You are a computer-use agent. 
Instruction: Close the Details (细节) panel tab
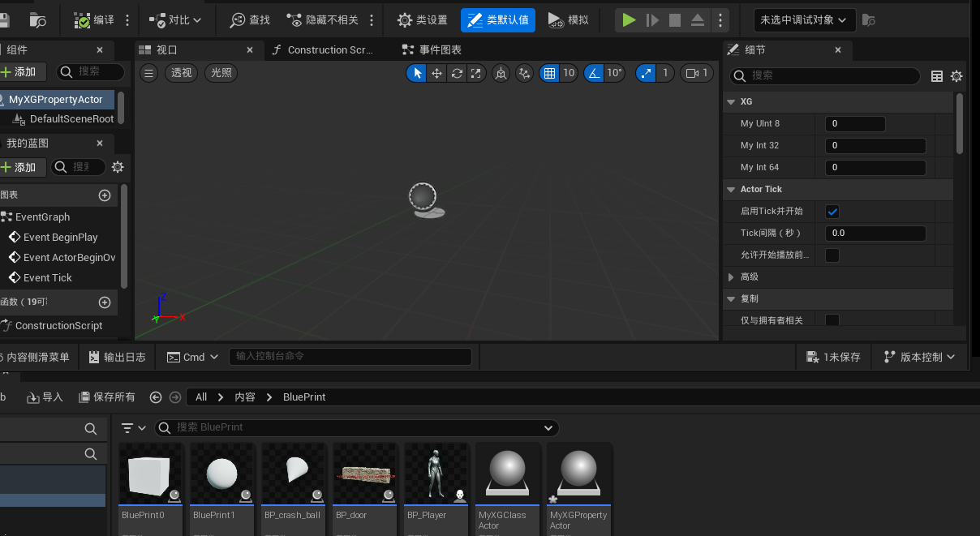coord(838,50)
